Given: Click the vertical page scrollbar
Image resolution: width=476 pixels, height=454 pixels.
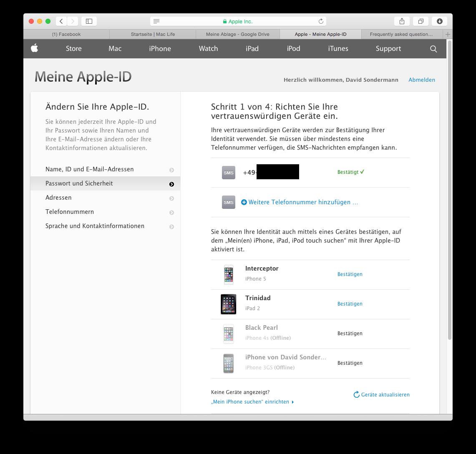Looking at the screenshot, I should [x=450, y=191].
